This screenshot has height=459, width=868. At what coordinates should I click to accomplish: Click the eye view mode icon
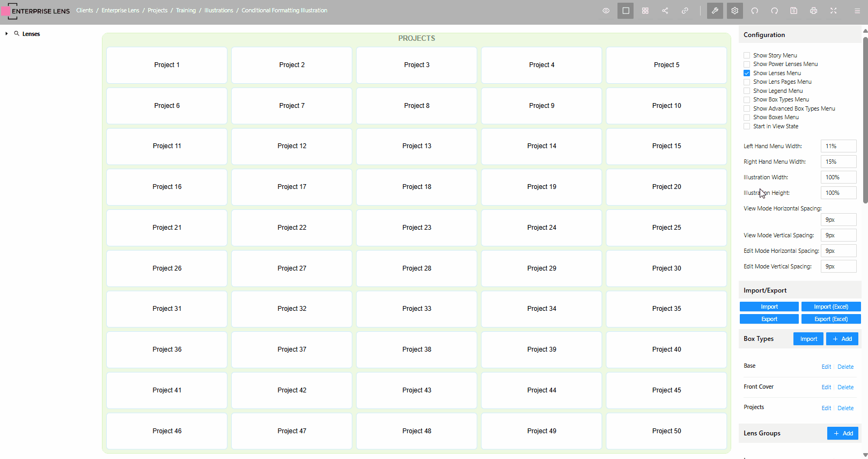pyautogui.click(x=606, y=11)
